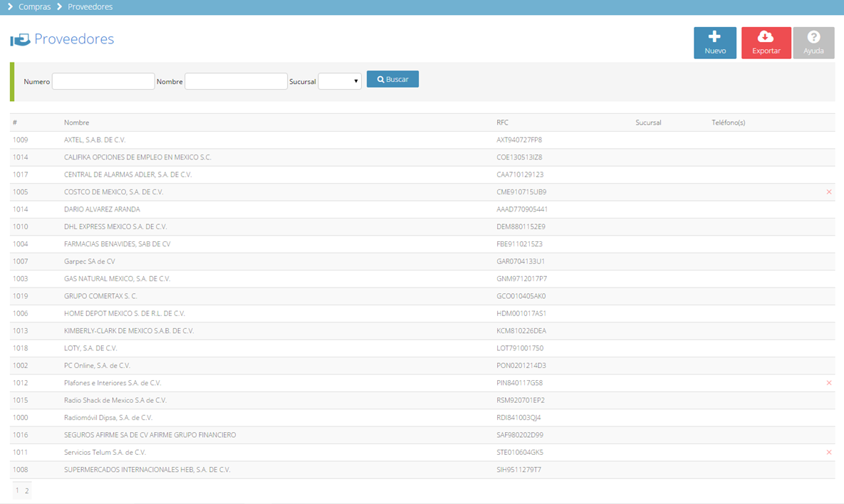
Task: Select GRUPO COMERTAX S. C. row
Action: coord(422,296)
